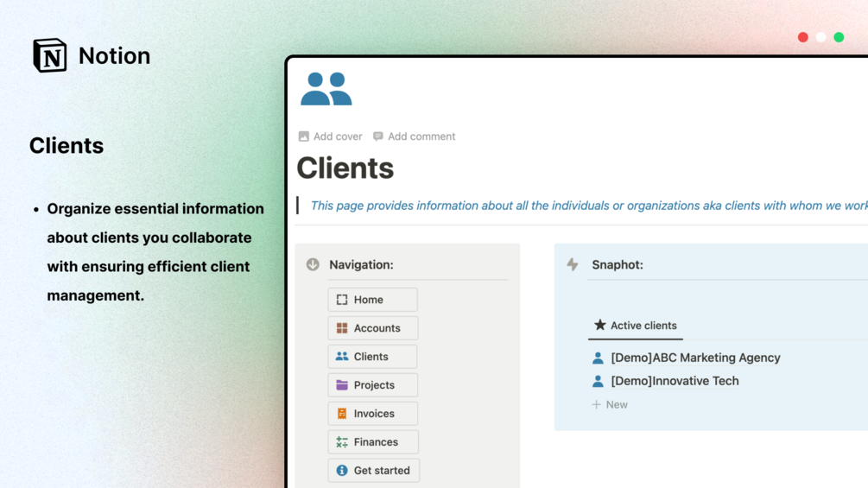Click the Notion logo icon

(x=50, y=55)
